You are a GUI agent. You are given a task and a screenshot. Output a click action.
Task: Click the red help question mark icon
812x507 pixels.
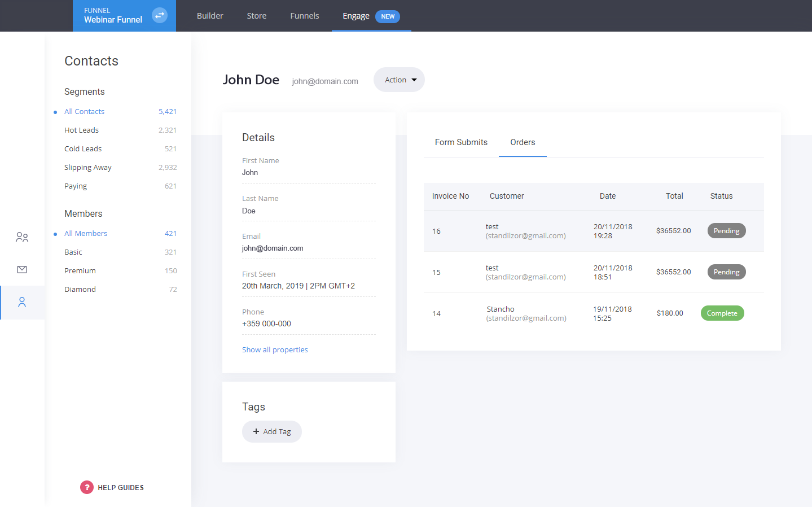(x=87, y=487)
